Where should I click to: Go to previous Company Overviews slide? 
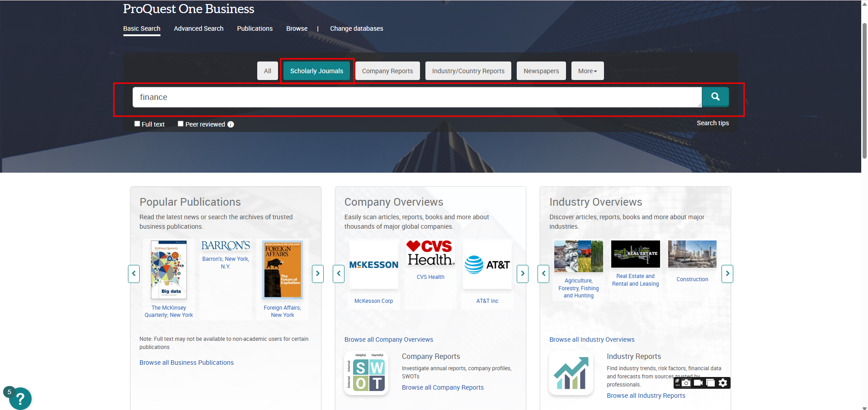coord(339,273)
